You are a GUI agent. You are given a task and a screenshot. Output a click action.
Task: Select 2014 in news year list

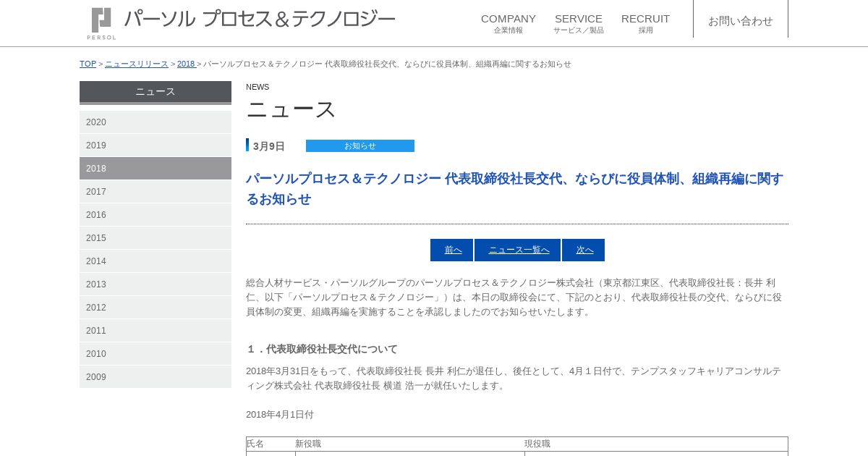[x=156, y=261]
